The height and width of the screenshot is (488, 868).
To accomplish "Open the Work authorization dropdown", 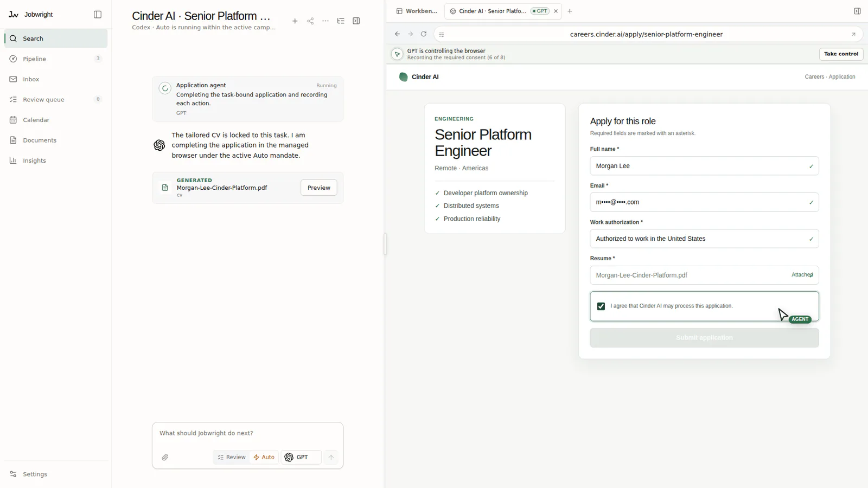I will tap(704, 239).
